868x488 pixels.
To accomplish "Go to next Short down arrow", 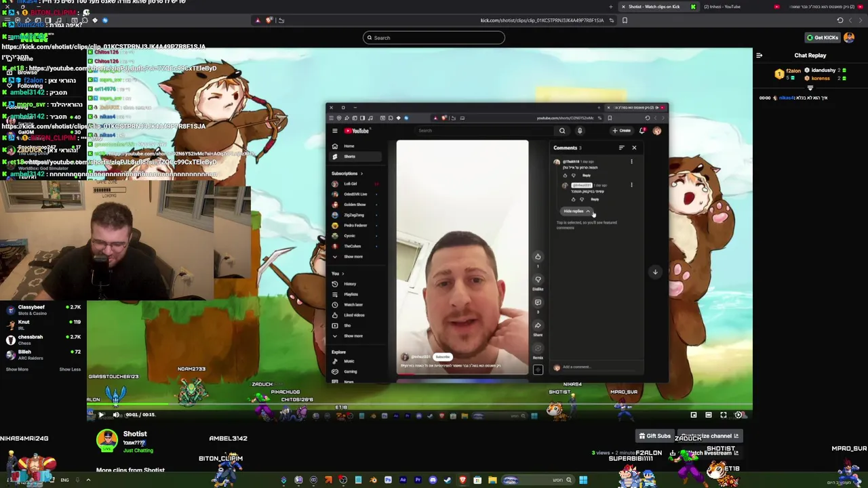I will [x=655, y=272].
